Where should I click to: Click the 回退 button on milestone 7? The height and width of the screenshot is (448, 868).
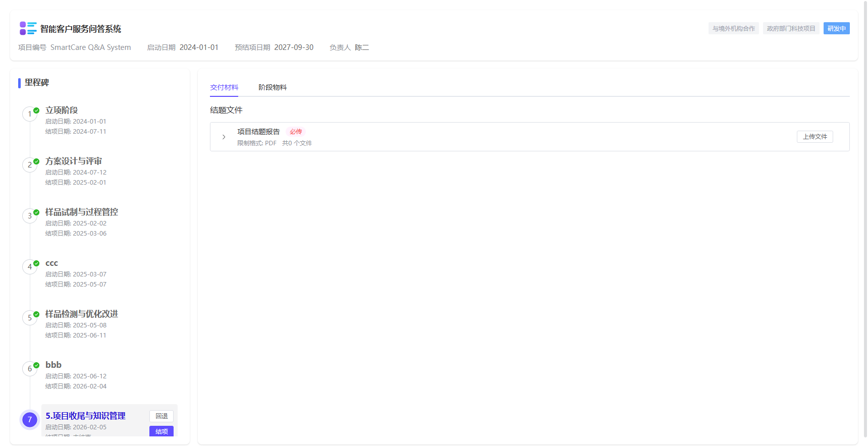tap(161, 416)
